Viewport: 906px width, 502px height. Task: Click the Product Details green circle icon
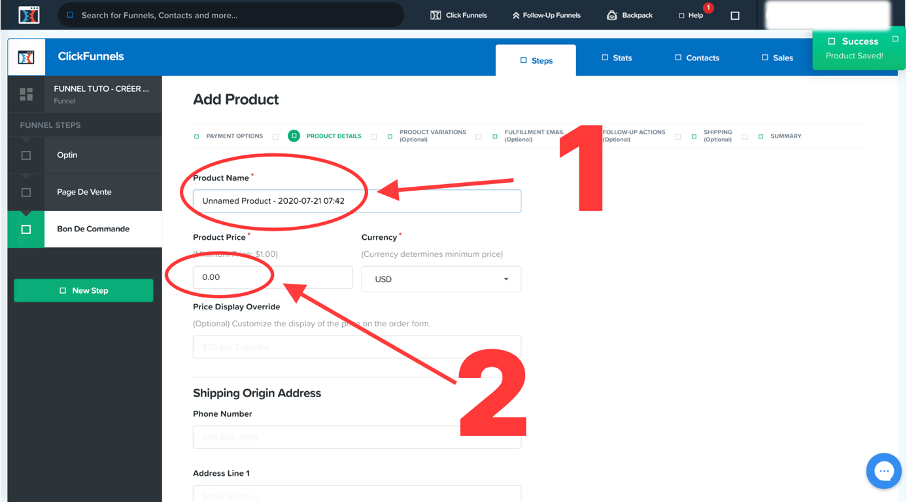click(x=294, y=136)
